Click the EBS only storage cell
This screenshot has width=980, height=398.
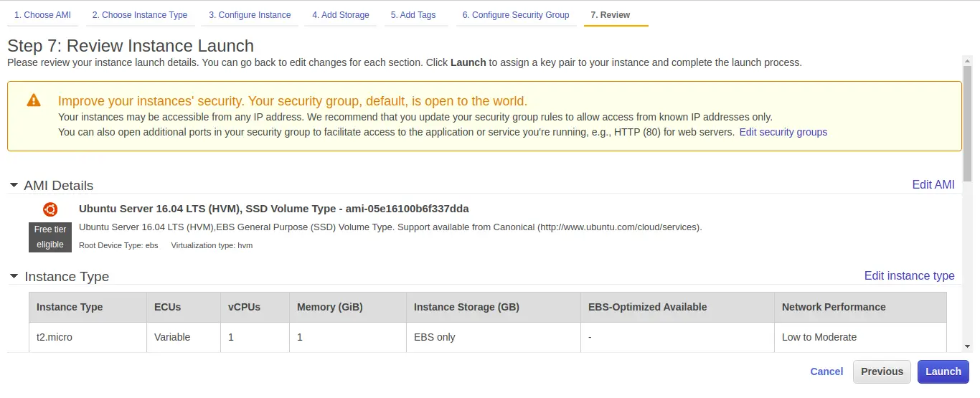(x=494, y=337)
